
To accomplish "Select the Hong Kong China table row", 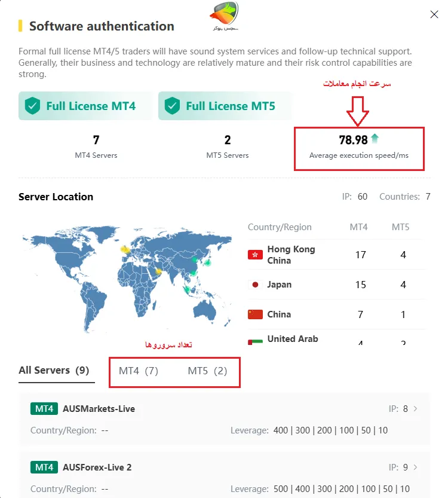I will 335,255.
